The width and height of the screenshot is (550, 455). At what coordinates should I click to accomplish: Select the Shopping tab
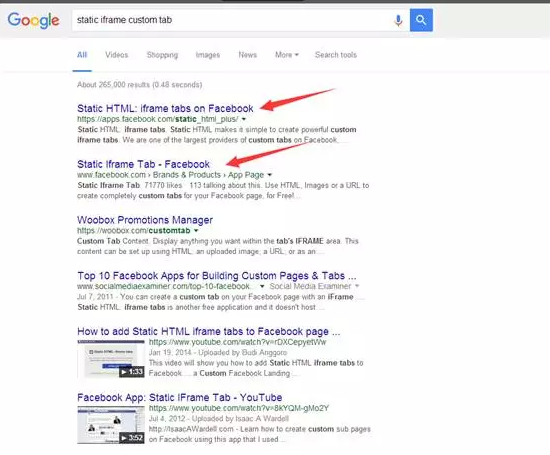(x=162, y=55)
